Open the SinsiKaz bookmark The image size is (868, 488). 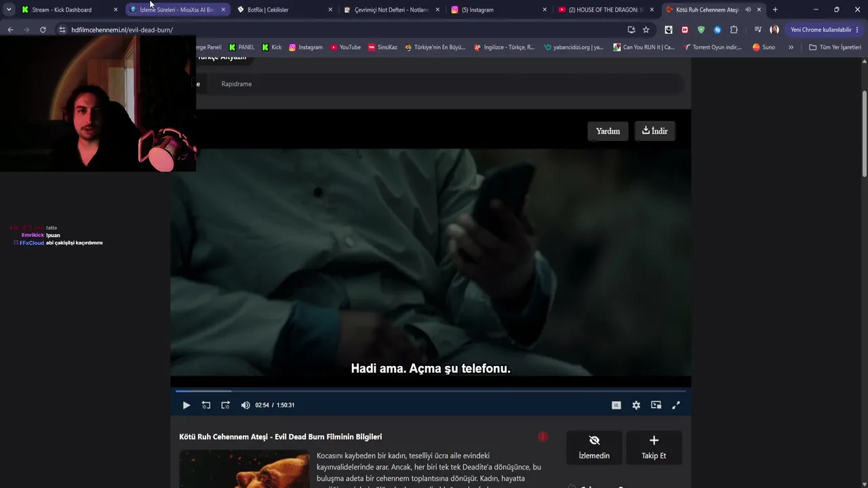(382, 47)
